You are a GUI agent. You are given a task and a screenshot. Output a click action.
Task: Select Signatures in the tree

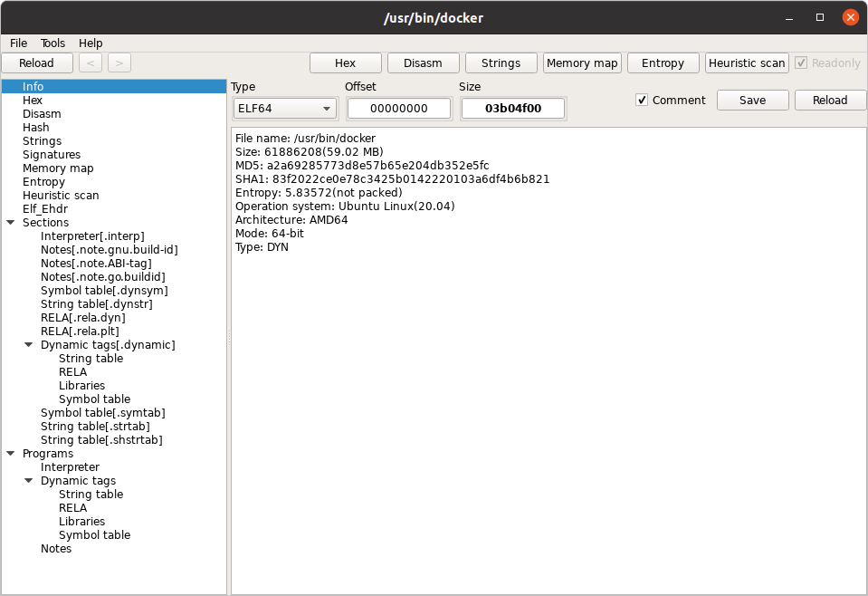(52, 155)
